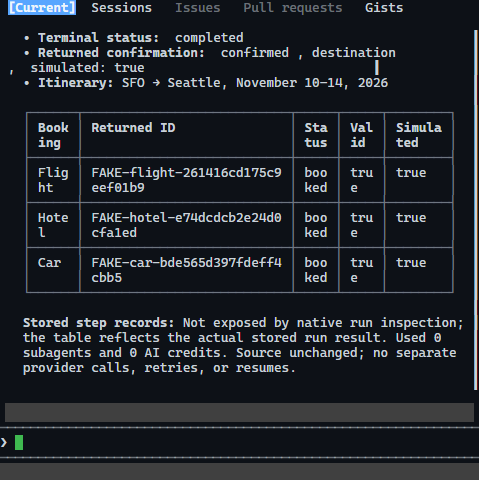Viewport: 479px width, 480px height.
Task: Click the Valid column header
Action: point(362,135)
